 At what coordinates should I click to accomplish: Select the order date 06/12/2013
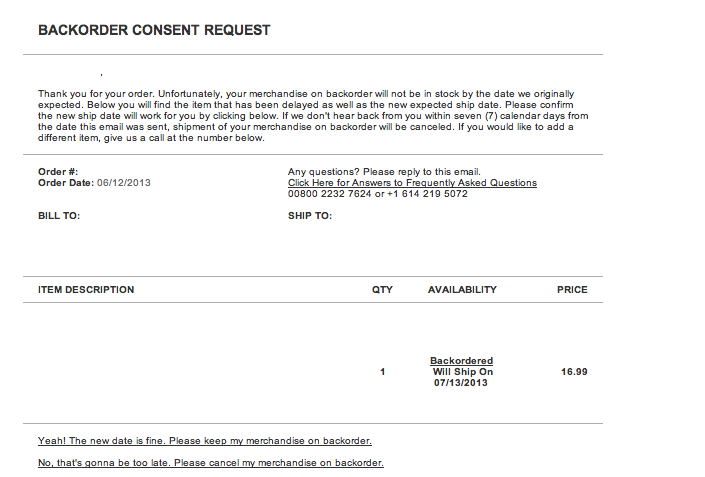(124, 183)
